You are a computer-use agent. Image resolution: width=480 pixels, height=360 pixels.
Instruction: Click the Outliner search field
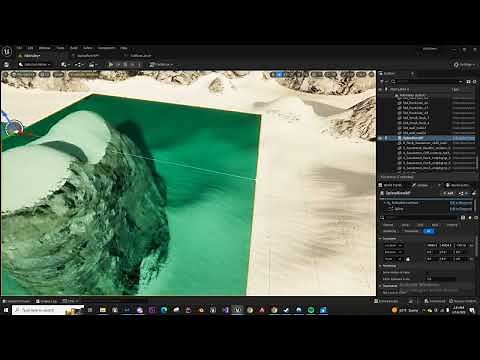[x=427, y=82]
